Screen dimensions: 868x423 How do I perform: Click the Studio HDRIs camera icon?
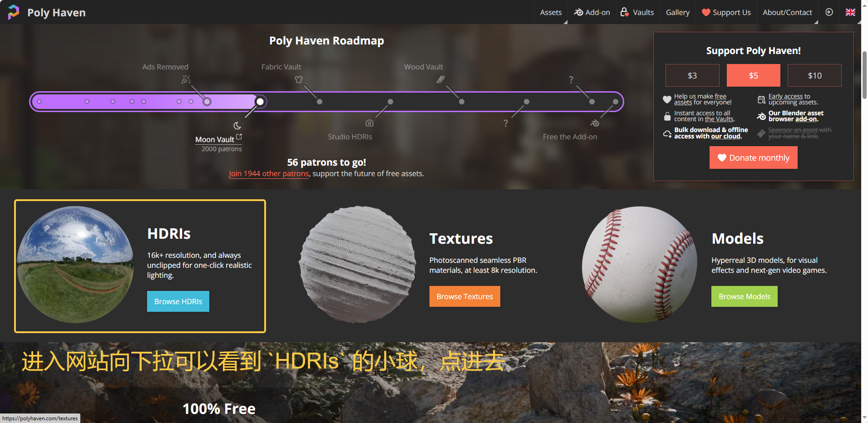click(370, 123)
